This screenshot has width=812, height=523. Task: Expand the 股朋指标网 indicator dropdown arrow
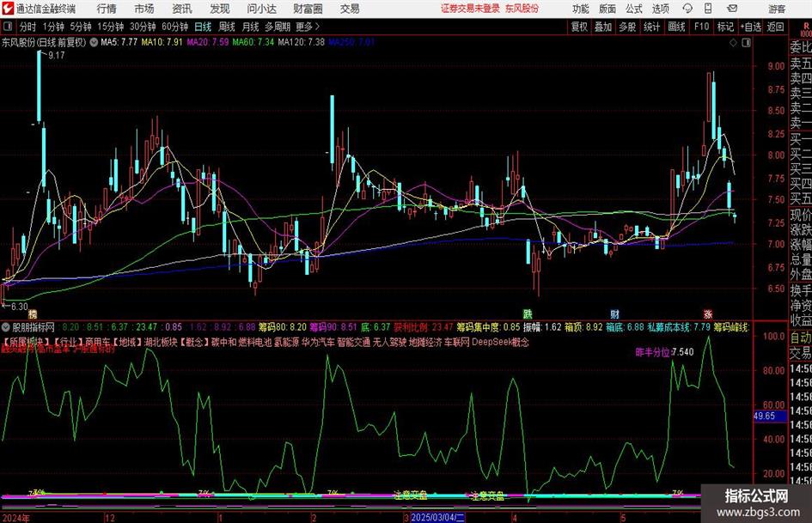tap(6, 327)
